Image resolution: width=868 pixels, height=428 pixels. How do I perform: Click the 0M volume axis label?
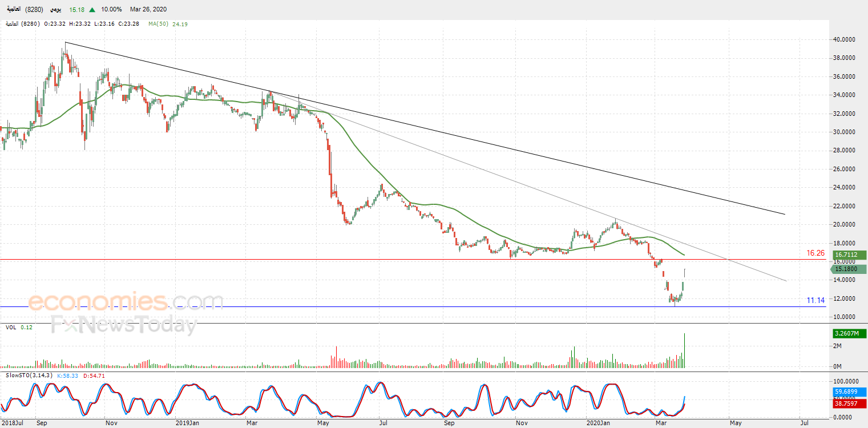(x=838, y=366)
